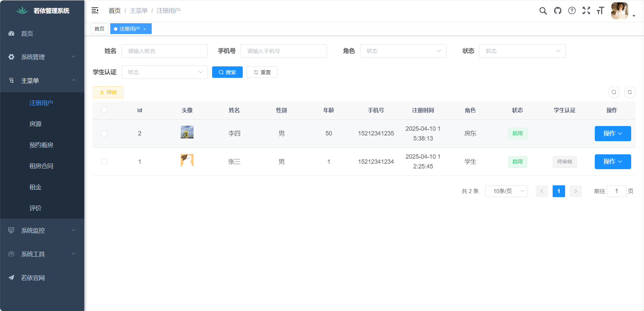Open 张三's avatar thumbnail
Viewport: 644px width, 311px height.
pos(187,160)
